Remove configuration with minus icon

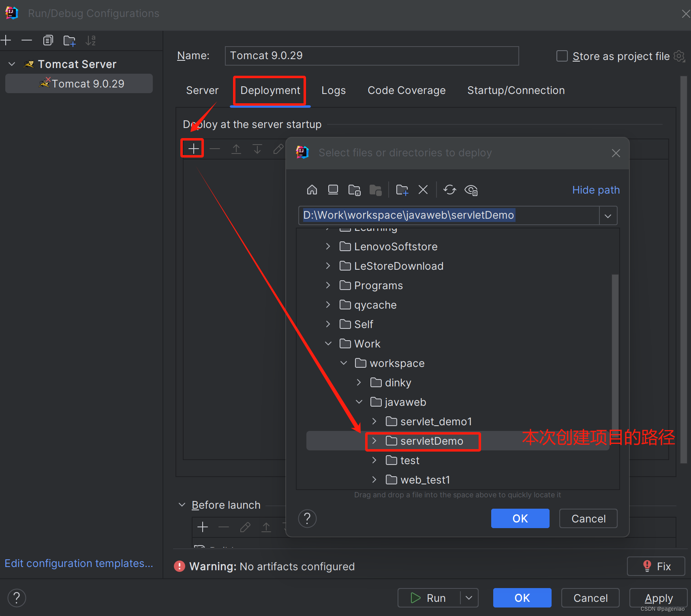point(27,40)
